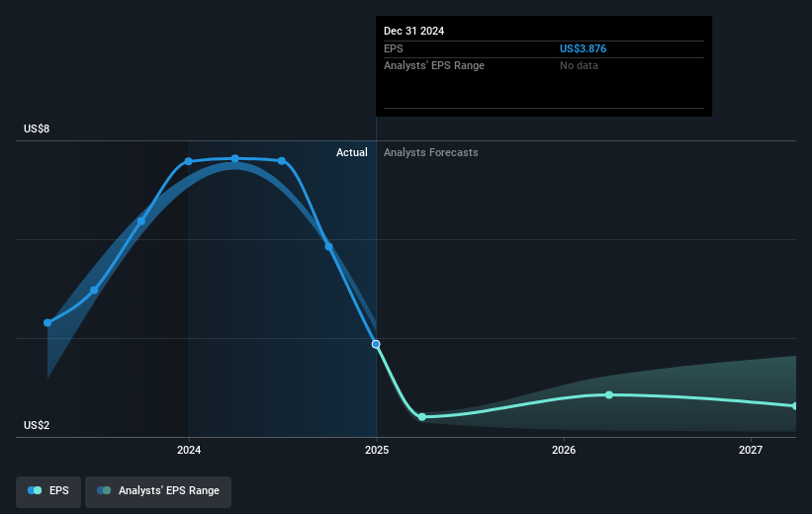This screenshot has height=514, width=812.
Task: Click the 2026 x-axis label
Action: point(564,451)
